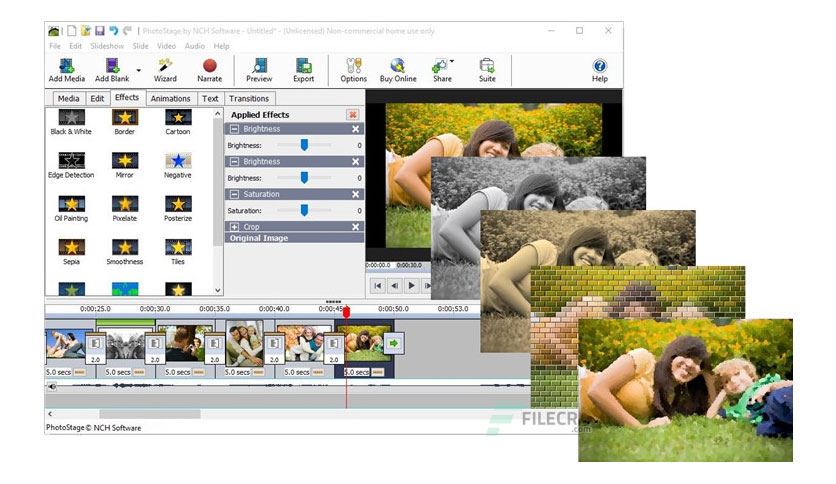Image resolution: width=836 pixels, height=484 pixels.
Task: Apply the Edge Detection effect
Action: (x=71, y=165)
